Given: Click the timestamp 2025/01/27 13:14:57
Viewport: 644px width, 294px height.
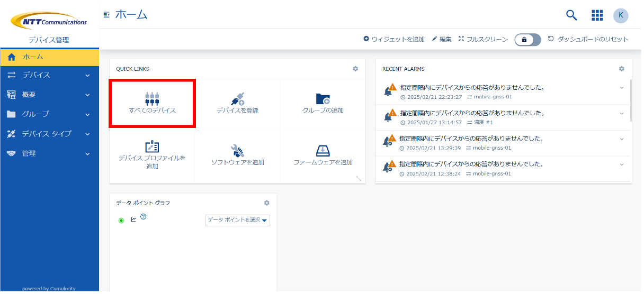Looking at the screenshot, I should (x=434, y=122).
